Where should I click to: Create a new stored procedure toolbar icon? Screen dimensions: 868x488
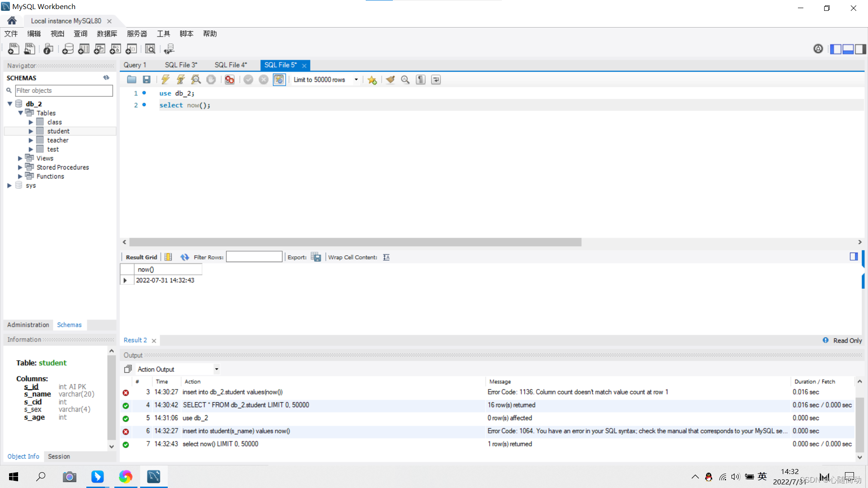click(115, 49)
